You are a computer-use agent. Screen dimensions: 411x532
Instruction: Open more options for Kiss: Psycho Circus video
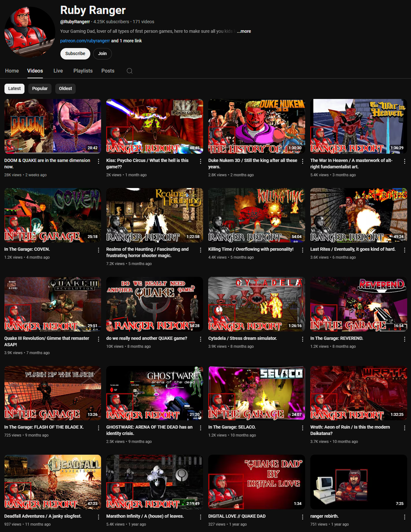(x=201, y=161)
